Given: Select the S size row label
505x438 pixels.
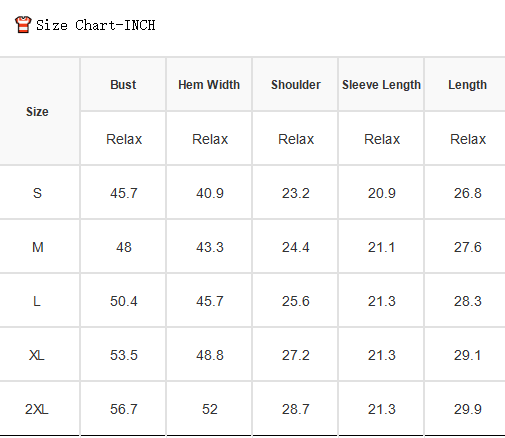Looking at the screenshot, I should 37,193.
